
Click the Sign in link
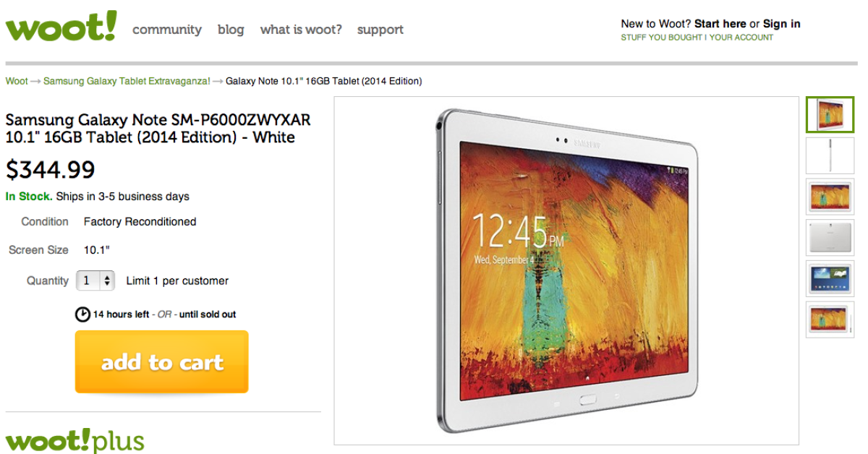(782, 24)
